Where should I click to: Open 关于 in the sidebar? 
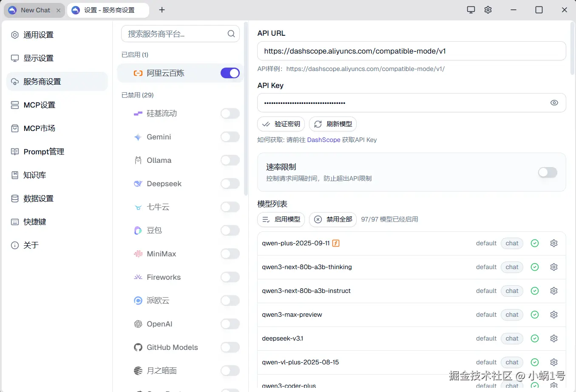pos(57,245)
